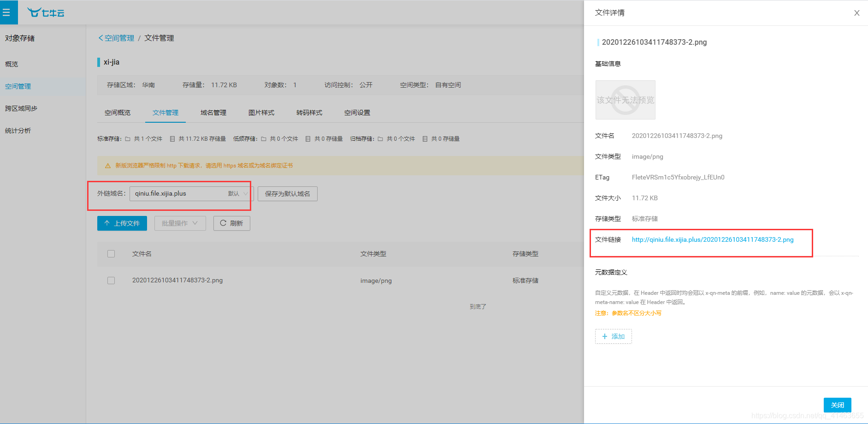
Task: Toggle the select-all checkbox in table header
Action: 111,254
